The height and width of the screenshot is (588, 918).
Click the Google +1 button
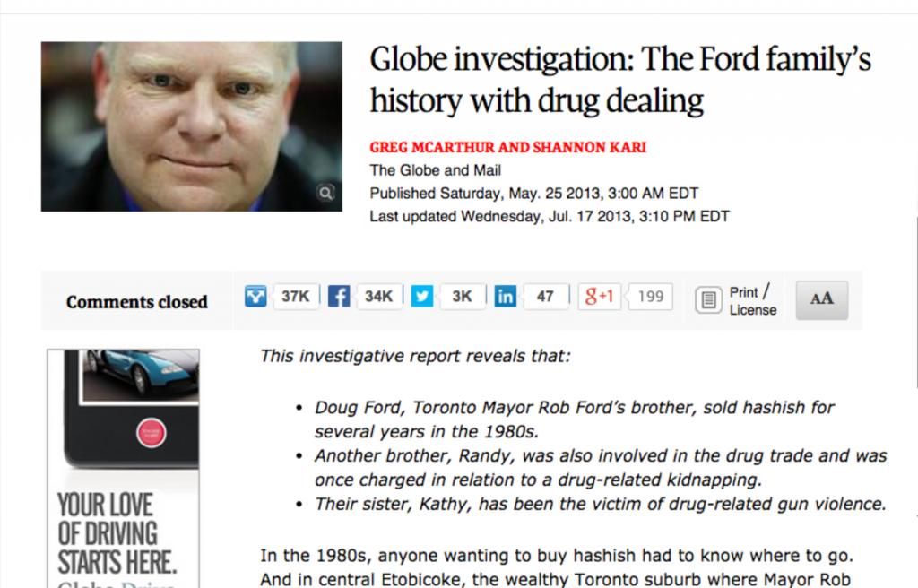click(600, 297)
